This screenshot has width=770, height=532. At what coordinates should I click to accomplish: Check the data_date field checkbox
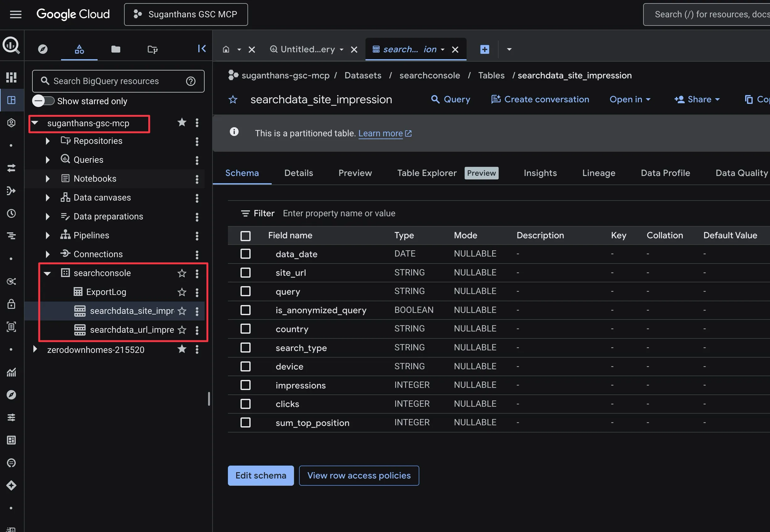[x=245, y=254]
